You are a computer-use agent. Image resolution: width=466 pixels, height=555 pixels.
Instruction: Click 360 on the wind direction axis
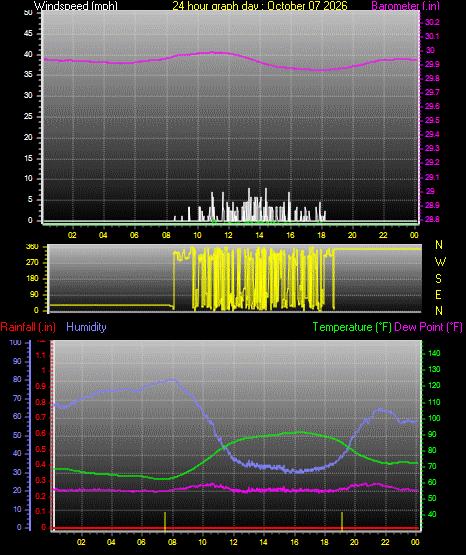pyautogui.click(x=32, y=247)
